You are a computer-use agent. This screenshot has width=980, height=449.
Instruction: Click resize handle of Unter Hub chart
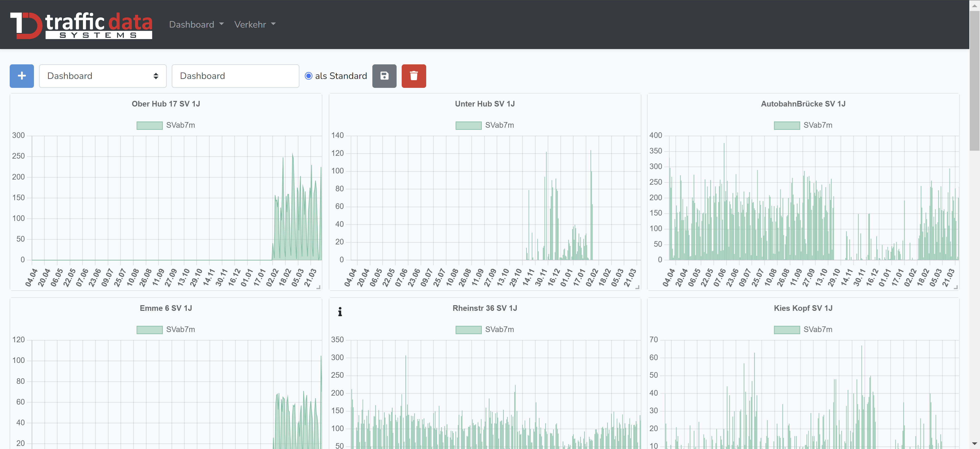pos(637,287)
